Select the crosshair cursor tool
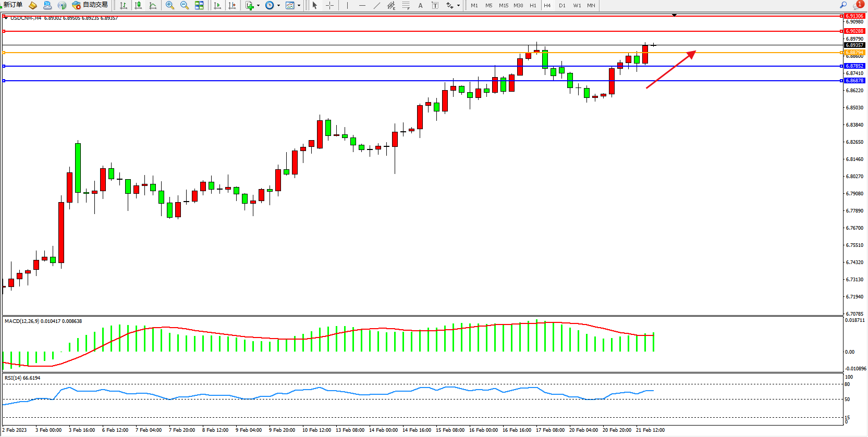 click(329, 5)
